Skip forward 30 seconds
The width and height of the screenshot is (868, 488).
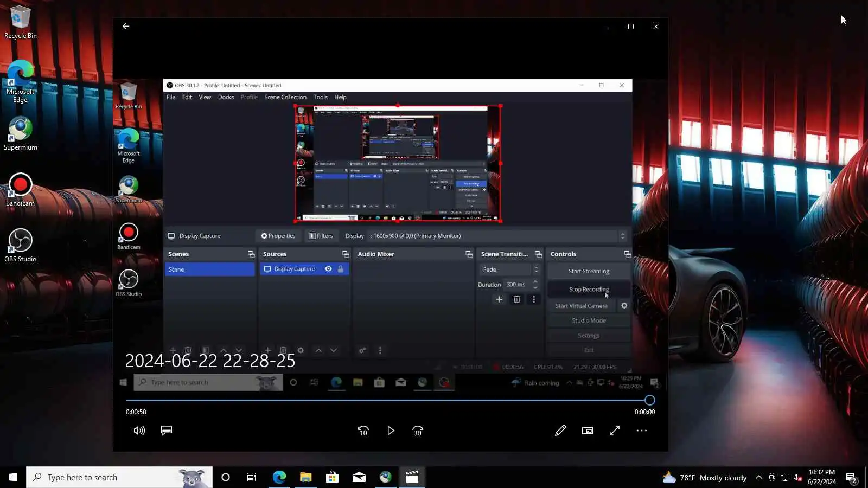tap(418, 431)
